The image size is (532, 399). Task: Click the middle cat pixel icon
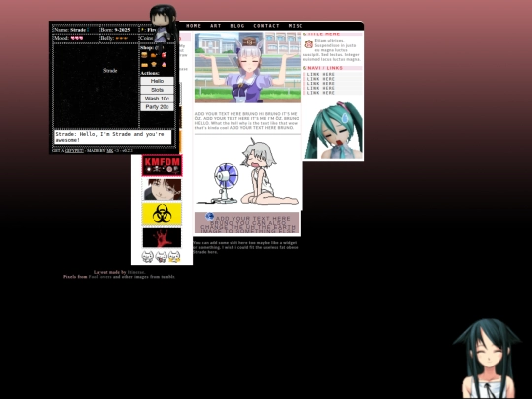(x=162, y=256)
